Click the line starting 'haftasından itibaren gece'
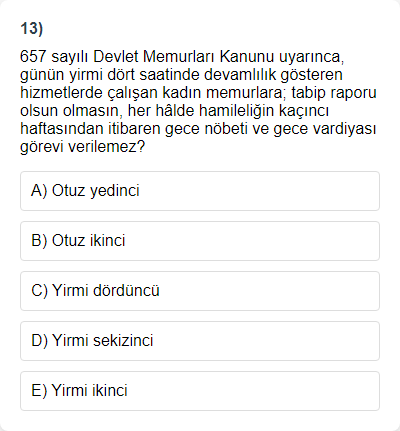The image size is (400, 431). (x=198, y=129)
